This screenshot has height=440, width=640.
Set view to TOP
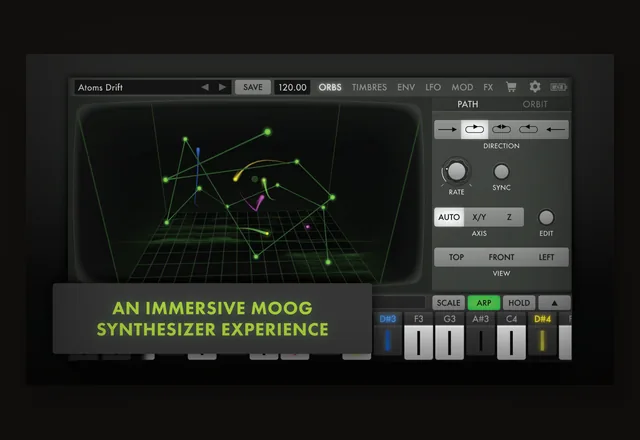tap(456, 257)
